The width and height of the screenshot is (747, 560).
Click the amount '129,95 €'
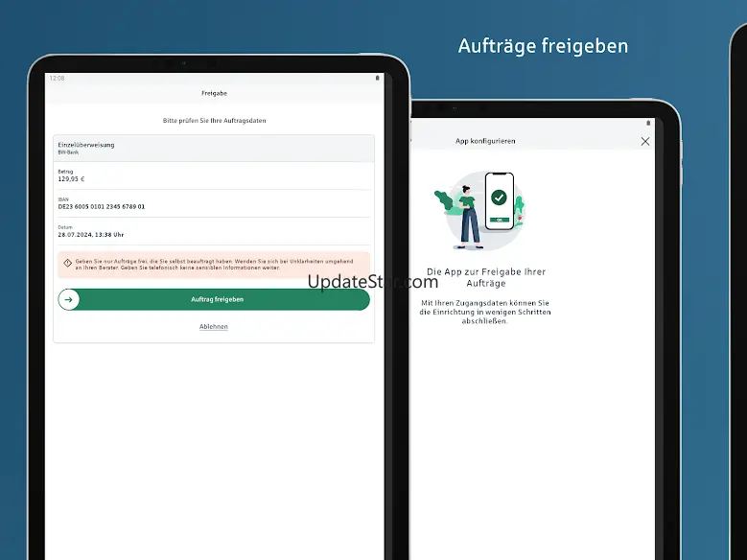tap(71, 179)
